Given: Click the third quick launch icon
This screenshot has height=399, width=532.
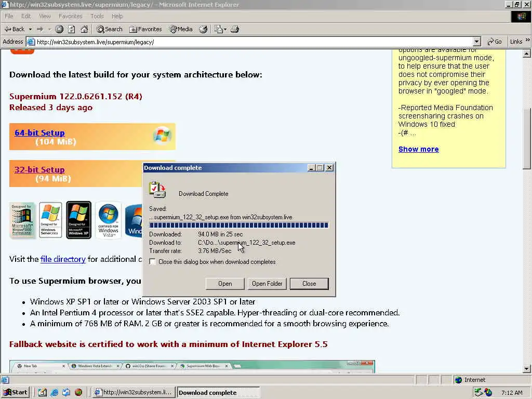Looking at the screenshot, I should (66, 393).
